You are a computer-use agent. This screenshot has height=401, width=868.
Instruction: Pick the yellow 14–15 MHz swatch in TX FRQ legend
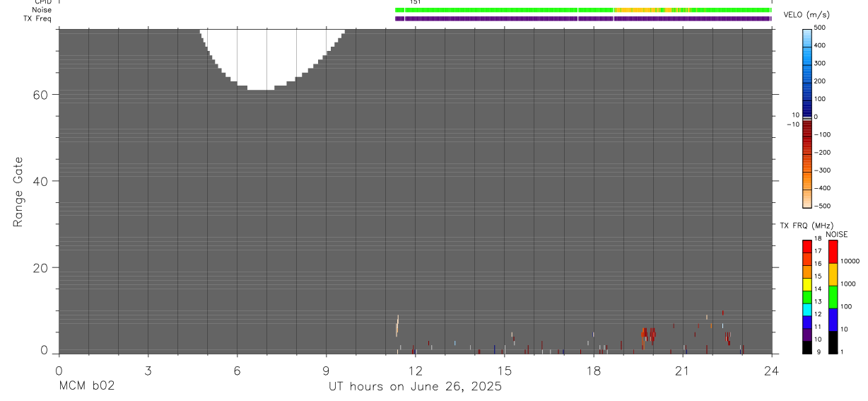pos(807,284)
